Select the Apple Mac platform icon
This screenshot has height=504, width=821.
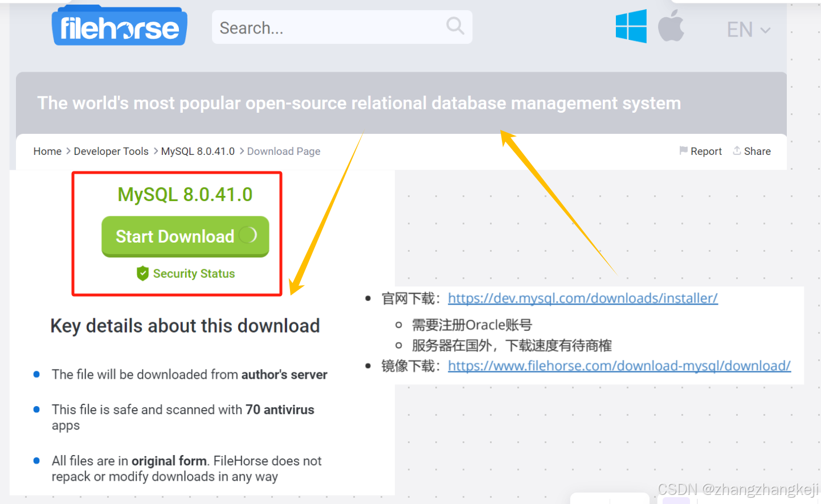coord(671,26)
